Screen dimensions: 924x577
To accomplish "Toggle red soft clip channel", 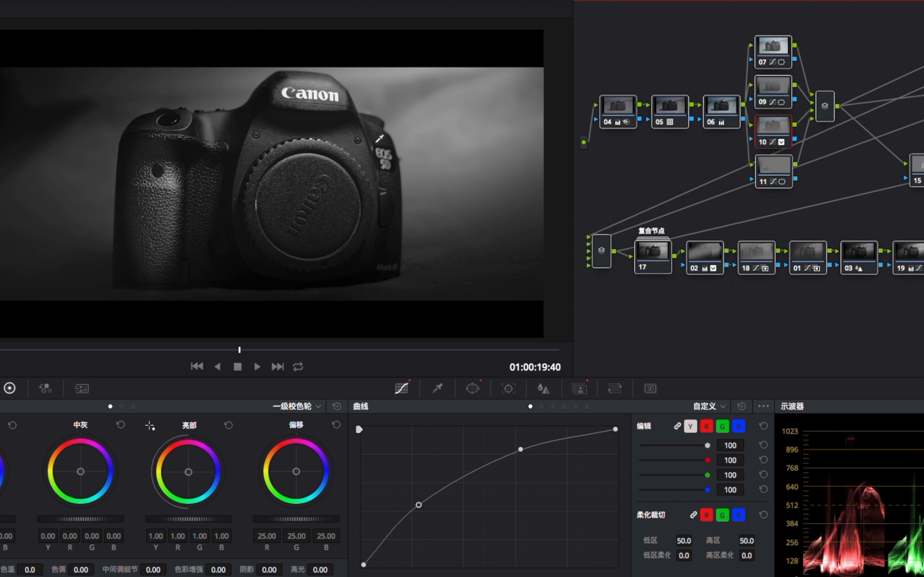I will coord(706,515).
